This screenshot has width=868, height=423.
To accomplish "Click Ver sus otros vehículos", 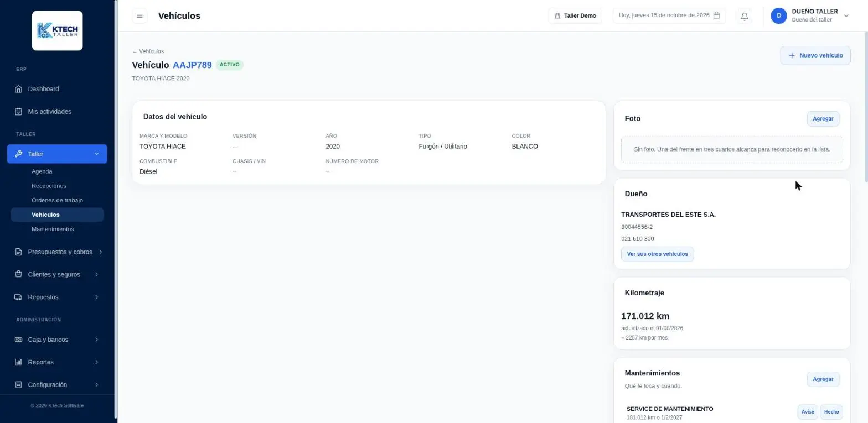I will click(657, 254).
